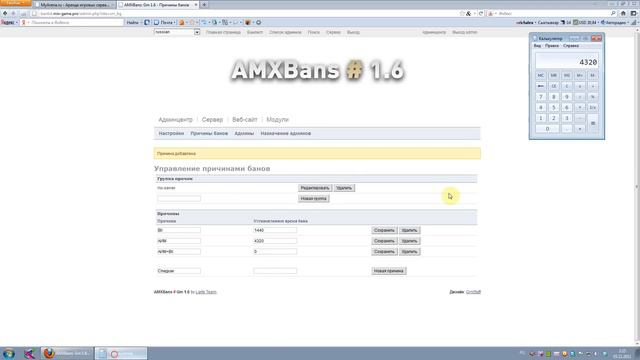
Task: Click Выход admin link at top right
Action: [464, 32]
